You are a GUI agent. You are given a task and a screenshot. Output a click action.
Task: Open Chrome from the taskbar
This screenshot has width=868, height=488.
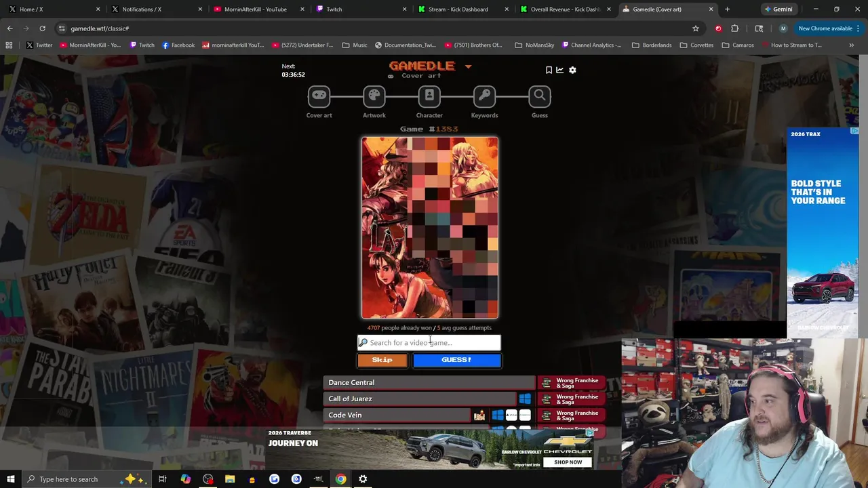(340, 479)
